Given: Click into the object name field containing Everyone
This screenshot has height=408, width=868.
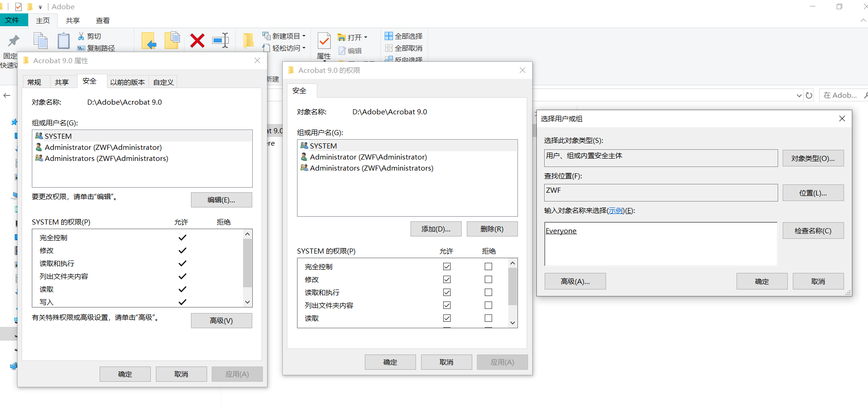Looking at the screenshot, I should coord(661,244).
